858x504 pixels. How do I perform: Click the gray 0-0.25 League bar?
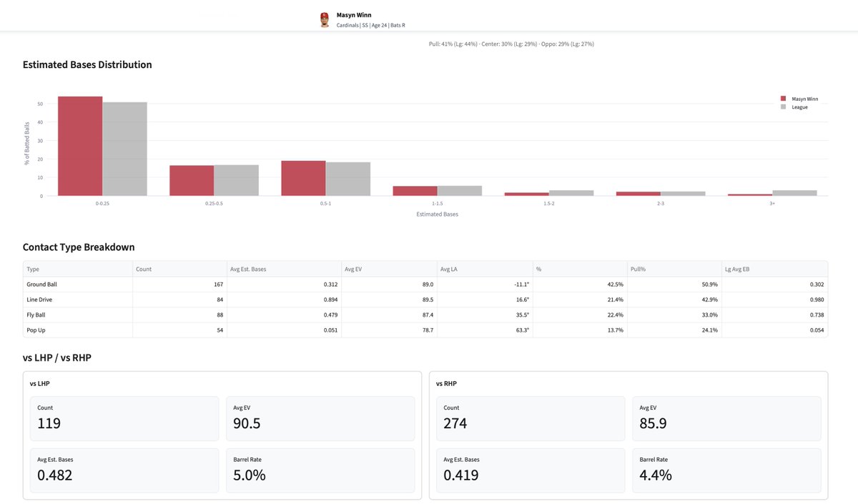pos(124,149)
